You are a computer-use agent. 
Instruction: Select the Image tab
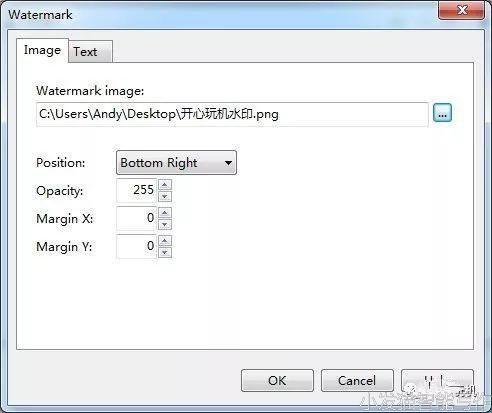coord(42,50)
